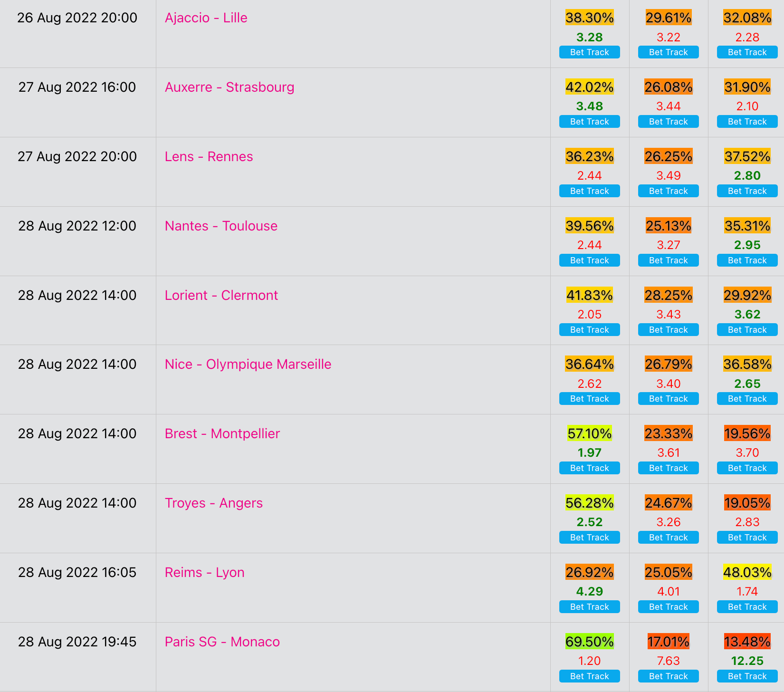Click Bet Track under Toulouse away odds 2.95
This screenshot has height=692, width=784.
(x=747, y=260)
